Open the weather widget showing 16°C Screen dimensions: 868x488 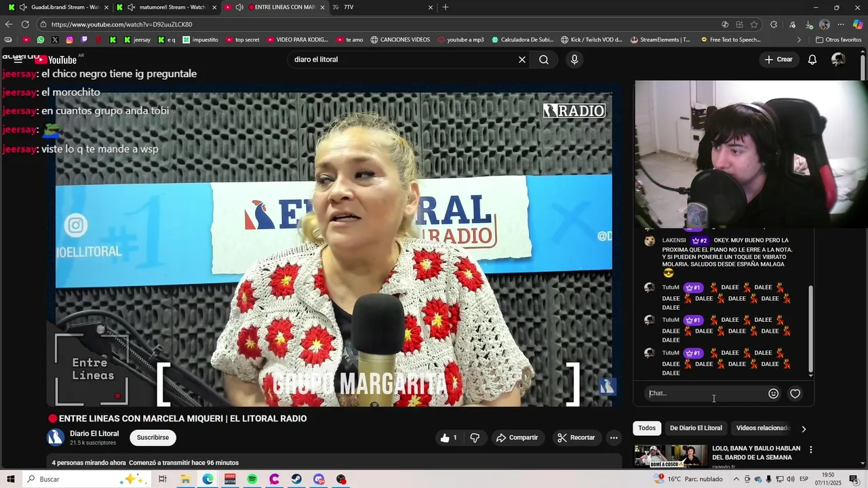pos(688,479)
